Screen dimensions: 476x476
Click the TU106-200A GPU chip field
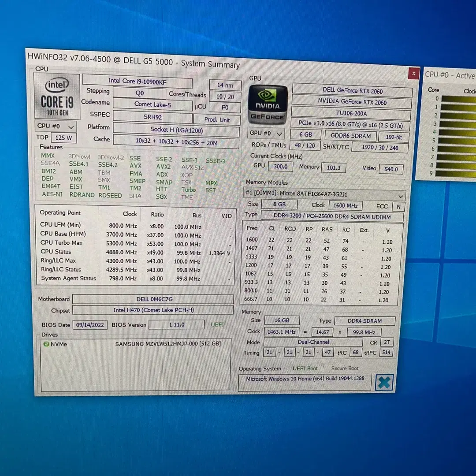click(351, 113)
